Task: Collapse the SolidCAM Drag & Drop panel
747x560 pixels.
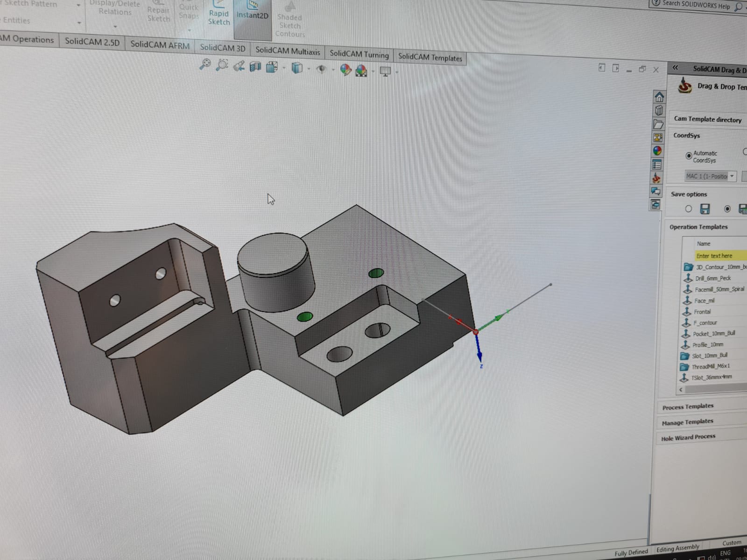Action: pos(675,68)
